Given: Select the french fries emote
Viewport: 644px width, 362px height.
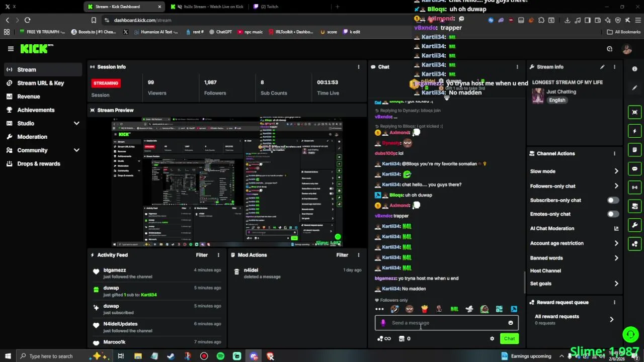Looking at the screenshot, I should click(x=424, y=309).
